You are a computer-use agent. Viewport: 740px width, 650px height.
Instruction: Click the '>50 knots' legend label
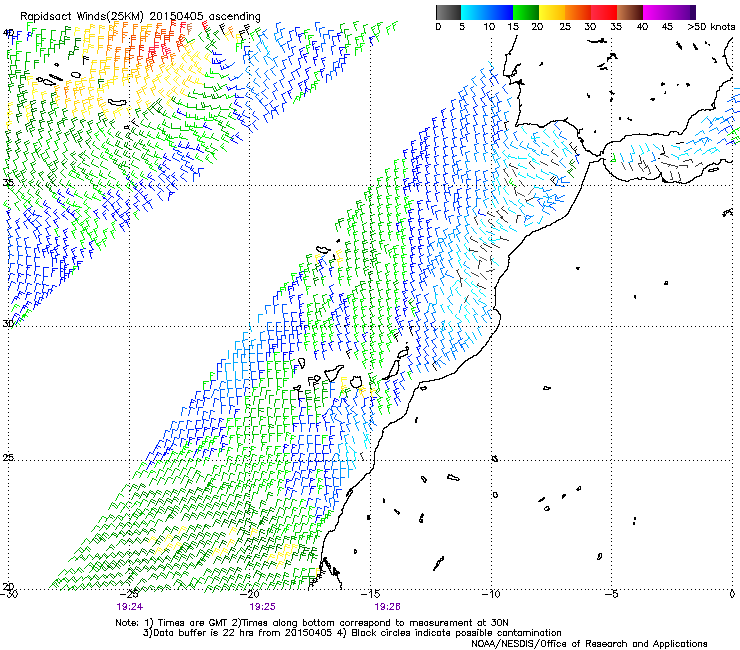[x=711, y=26]
